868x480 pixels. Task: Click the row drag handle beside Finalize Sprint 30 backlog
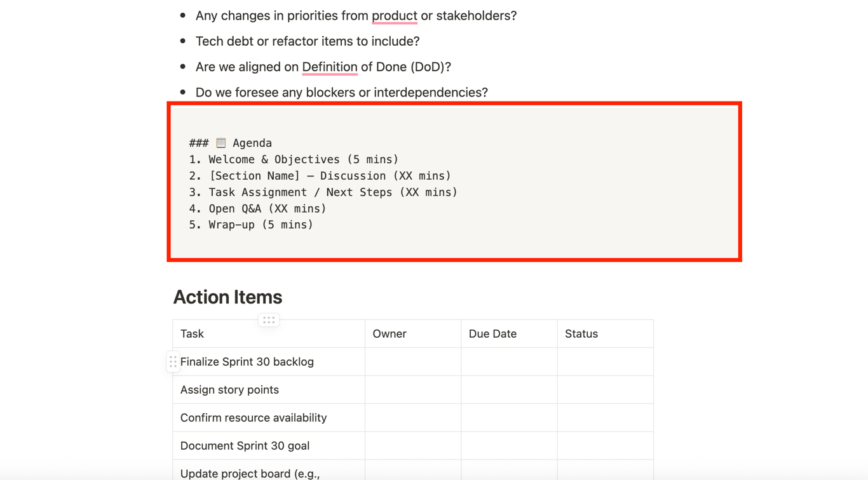pos(173,362)
